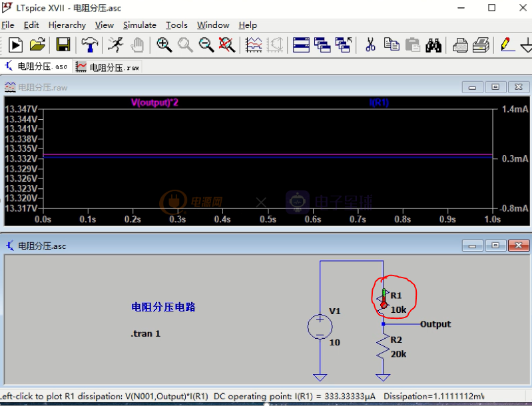Viewport: 532px width, 406px height.
Task: Click the V1 voltage source symbol
Action: 320,327
